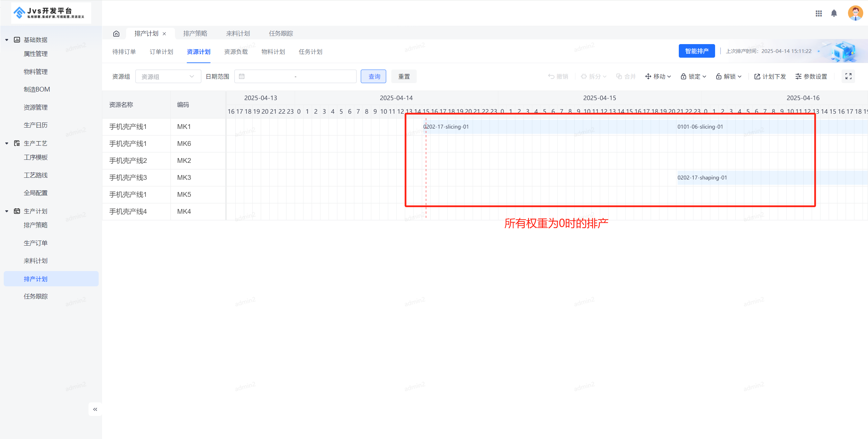Viewport: 868px width, 439px height.
Task: Select the 拆分 split icon
Action: [584, 76]
